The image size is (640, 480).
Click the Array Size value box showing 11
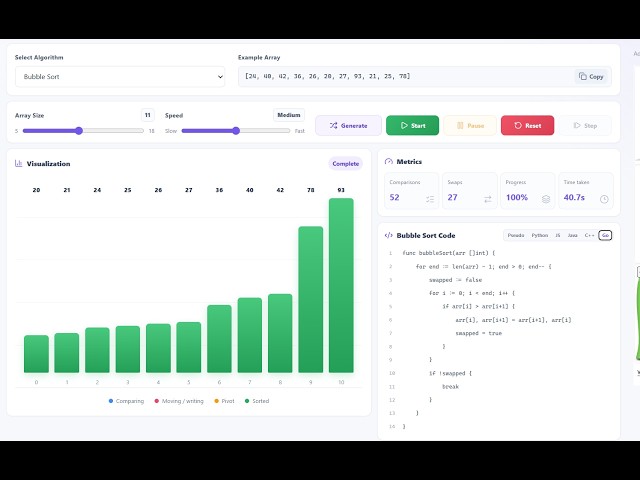point(148,115)
